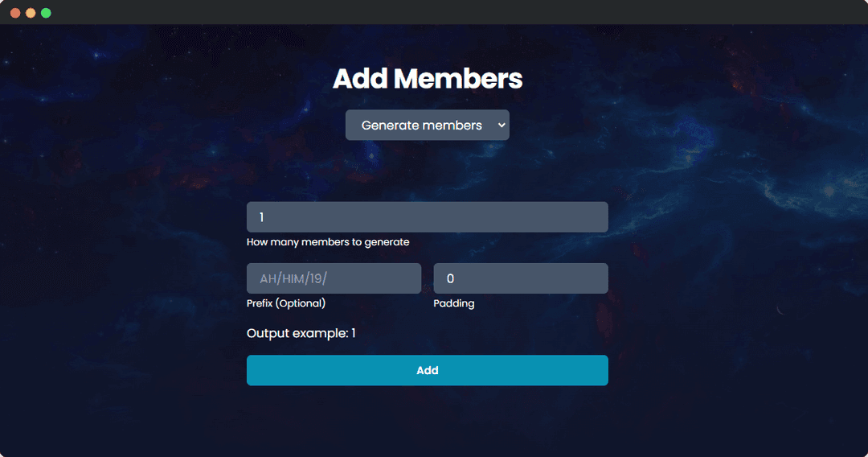Click into the Prefix (Optional) input box

point(334,278)
